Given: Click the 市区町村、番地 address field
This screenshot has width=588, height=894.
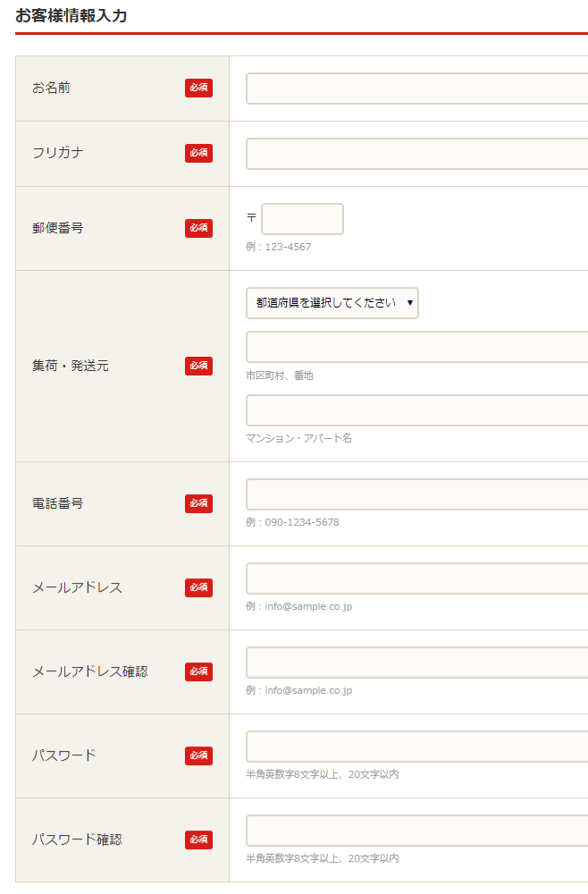Looking at the screenshot, I should tap(416, 347).
